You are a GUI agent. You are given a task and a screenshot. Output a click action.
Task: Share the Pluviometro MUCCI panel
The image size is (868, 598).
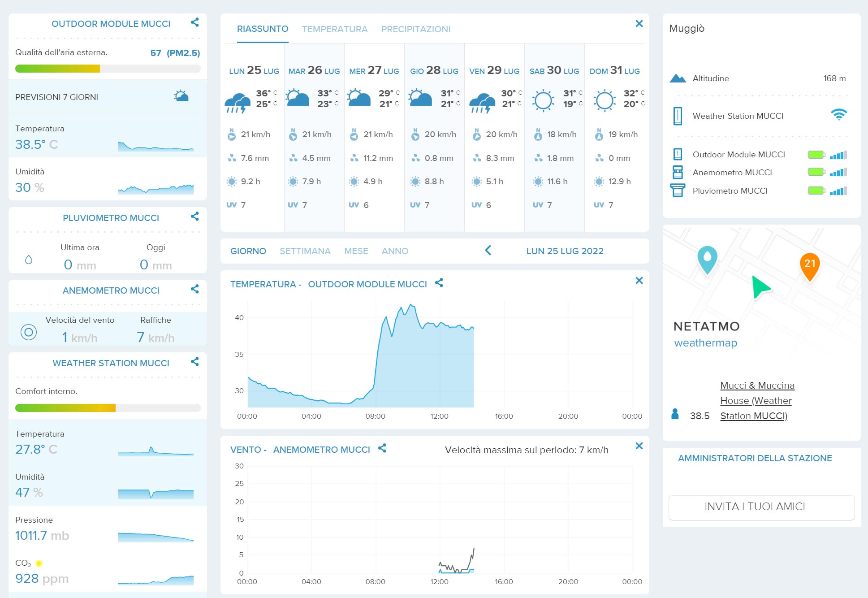pyautogui.click(x=195, y=217)
